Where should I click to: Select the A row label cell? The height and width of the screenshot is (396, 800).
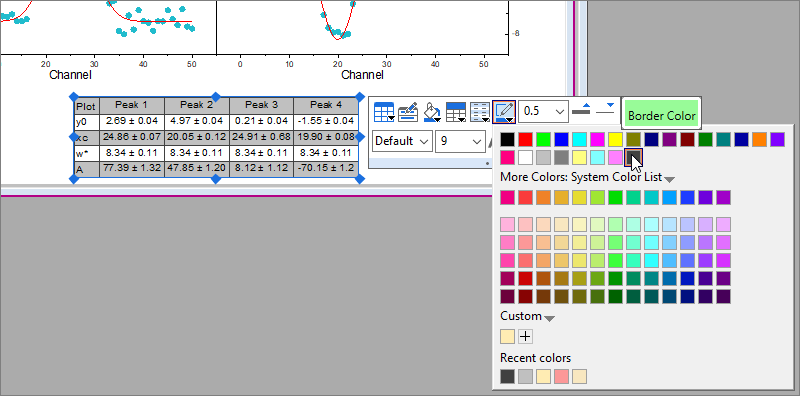click(86, 169)
